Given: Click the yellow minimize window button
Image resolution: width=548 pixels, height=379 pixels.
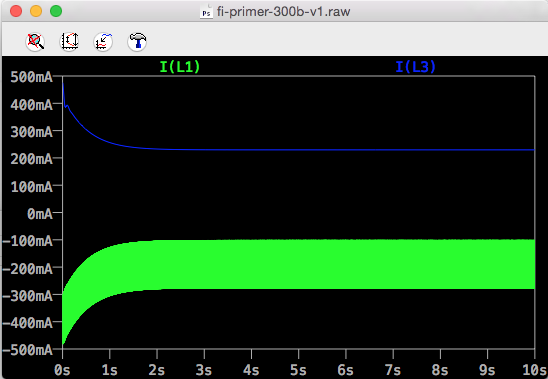Looking at the screenshot, I should click(x=36, y=11).
